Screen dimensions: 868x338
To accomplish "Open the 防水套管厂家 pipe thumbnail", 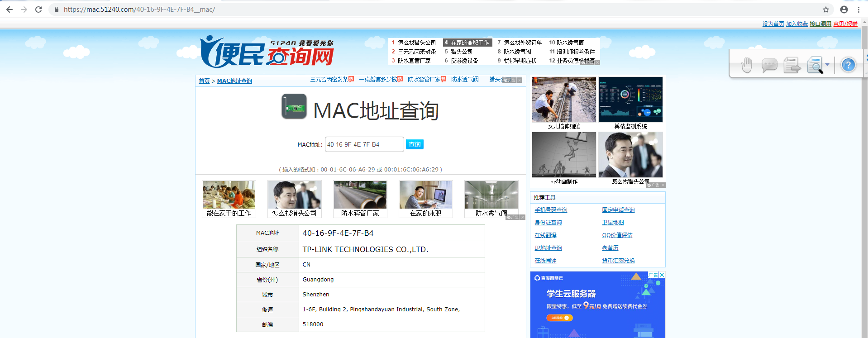I will pyautogui.click(x=360, y=199).
